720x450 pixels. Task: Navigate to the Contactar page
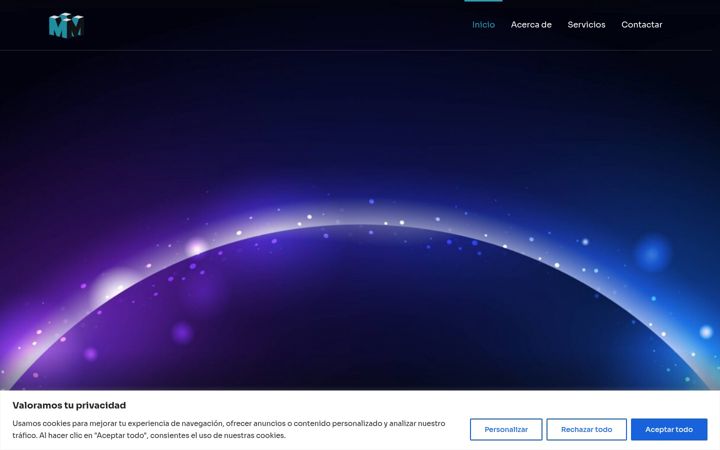pos(641,25)
